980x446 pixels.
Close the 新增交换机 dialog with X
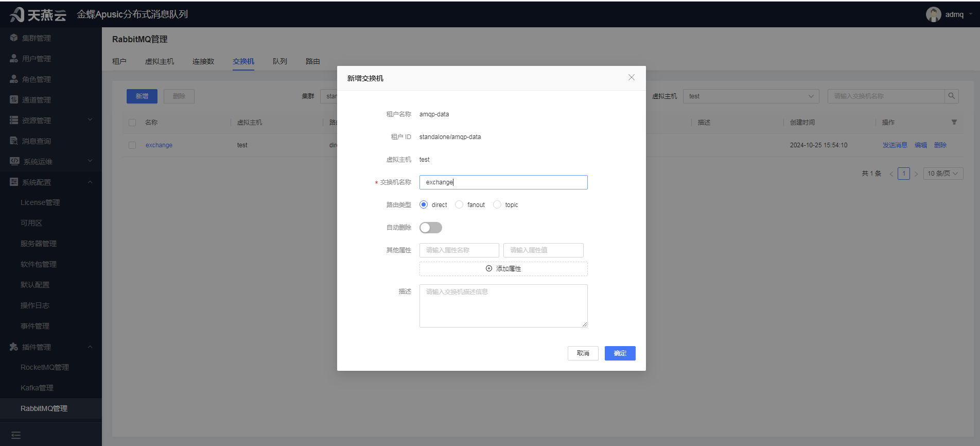pos(632,77)
